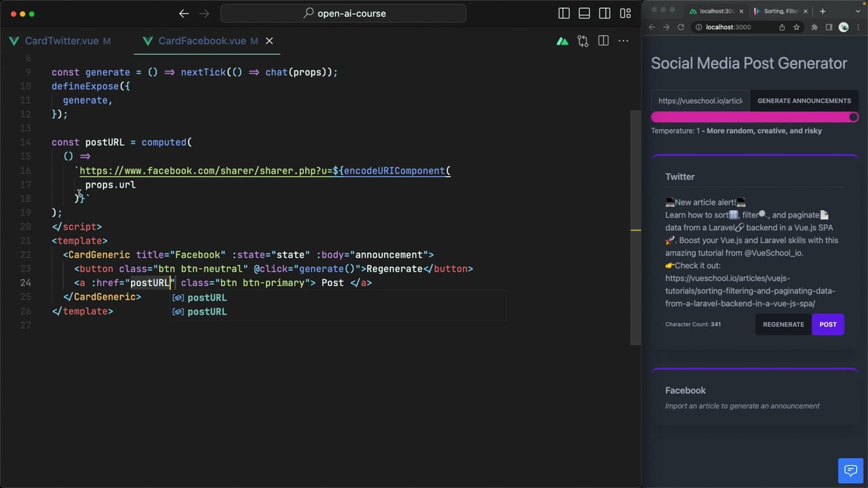The image size is (868, 488).
Task: Share this page from address bar
Action: click(782, 27)
